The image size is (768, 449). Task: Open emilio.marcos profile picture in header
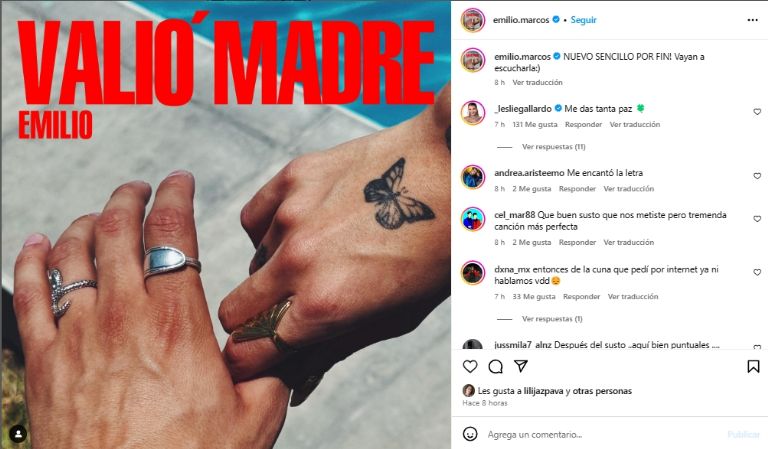pyautogui.click(x=473, y=20)
